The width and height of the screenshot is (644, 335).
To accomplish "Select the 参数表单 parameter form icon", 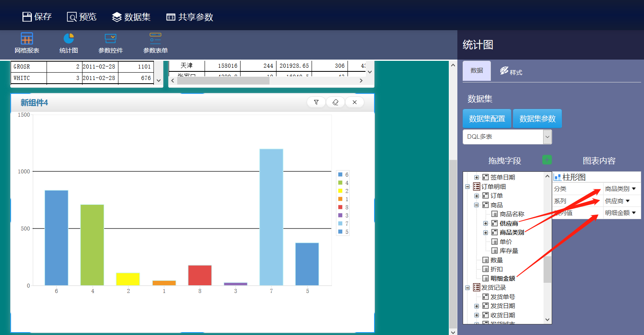I will [x=155, y=39].
